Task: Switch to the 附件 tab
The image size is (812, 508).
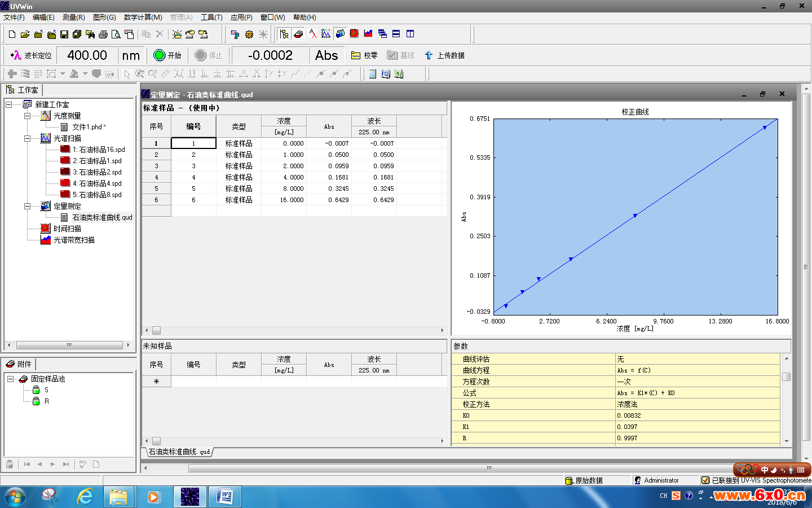Action: (x=19, y=364)
